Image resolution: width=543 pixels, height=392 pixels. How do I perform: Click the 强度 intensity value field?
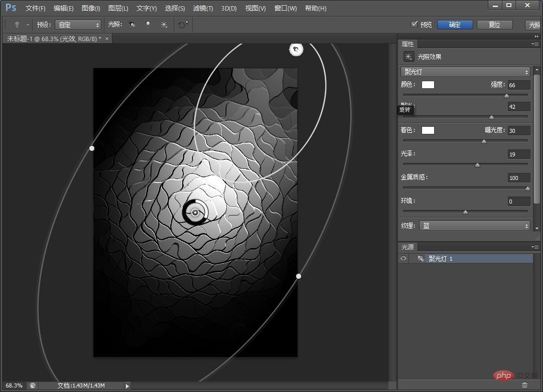[x=518, y=85]
